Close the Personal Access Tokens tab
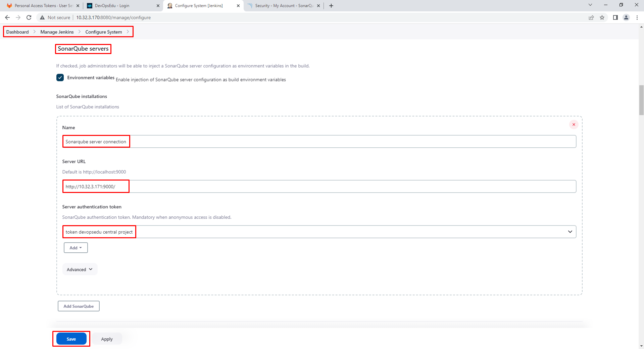 (78, 6)
